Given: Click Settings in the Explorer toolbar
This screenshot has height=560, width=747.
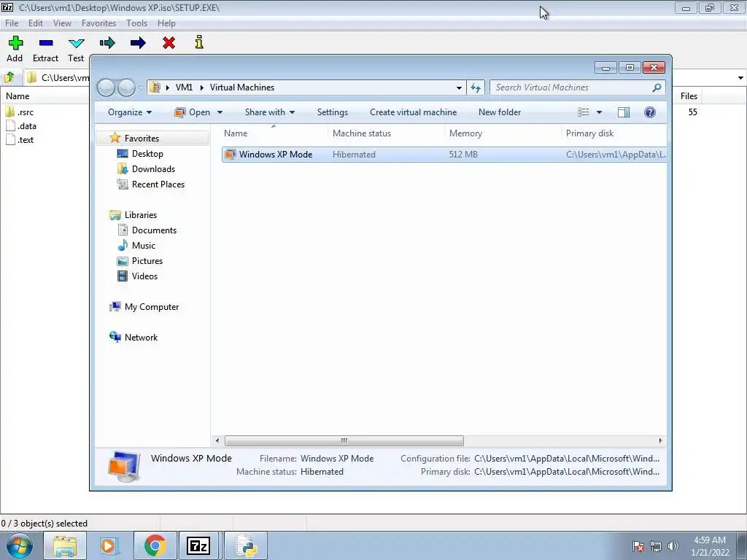Looking at the screenshot, I should tap(333, 112).
